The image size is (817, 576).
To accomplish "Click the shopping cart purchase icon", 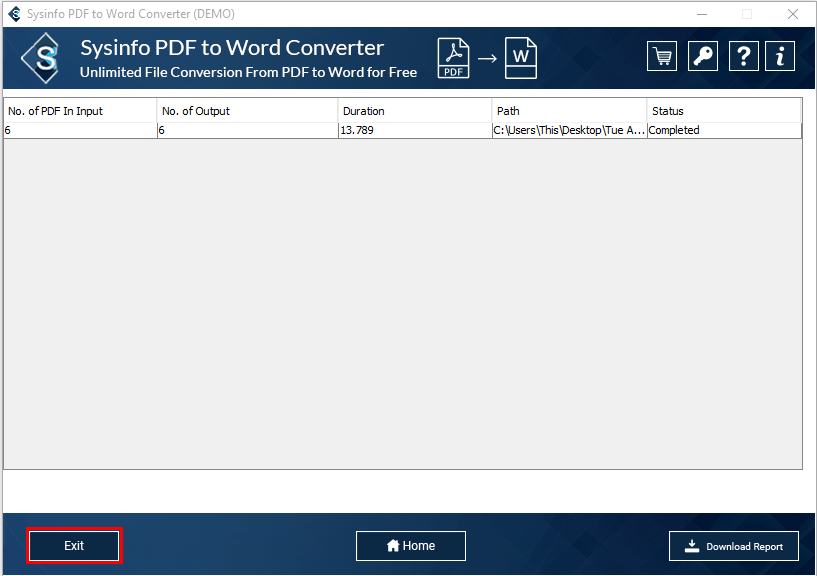I will pos(662,57).
